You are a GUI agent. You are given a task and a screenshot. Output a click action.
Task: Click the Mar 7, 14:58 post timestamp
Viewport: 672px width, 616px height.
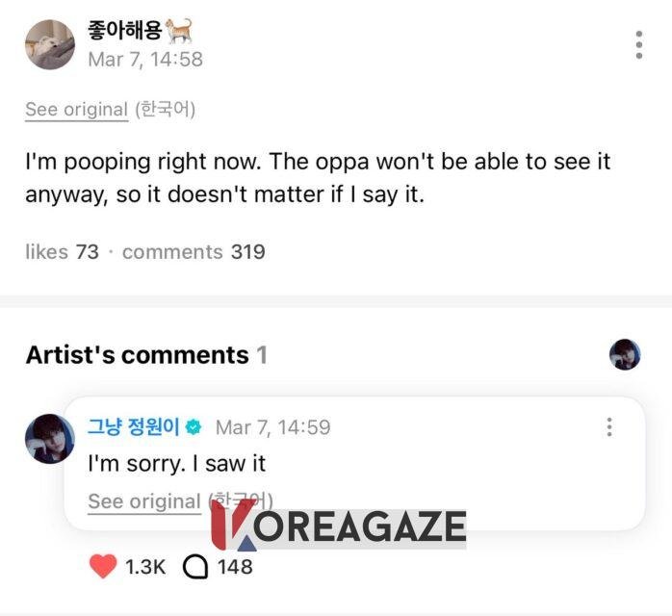point(145,59)
